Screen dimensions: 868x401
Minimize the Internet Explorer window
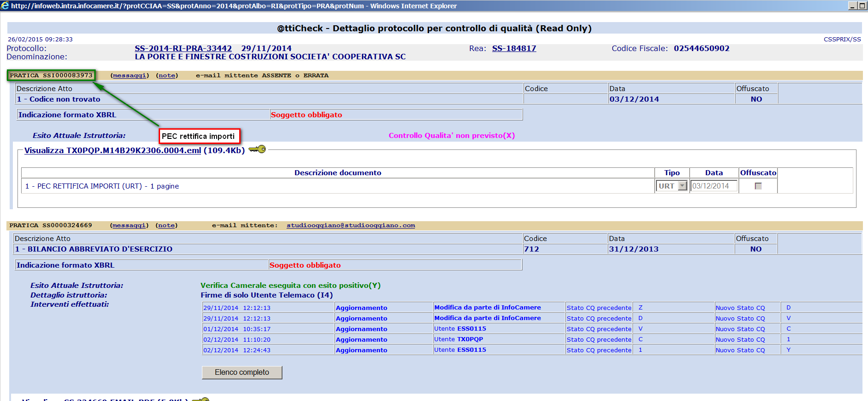852,6
